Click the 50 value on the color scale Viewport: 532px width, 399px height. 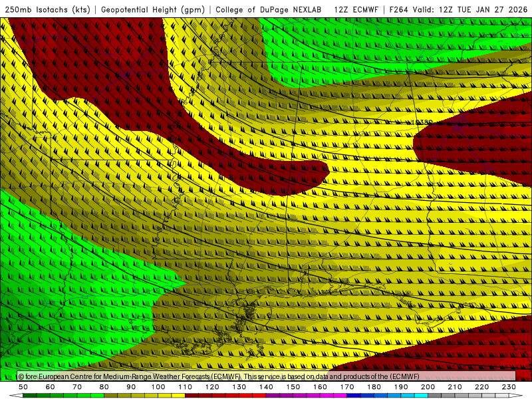(x=23, y=387)
